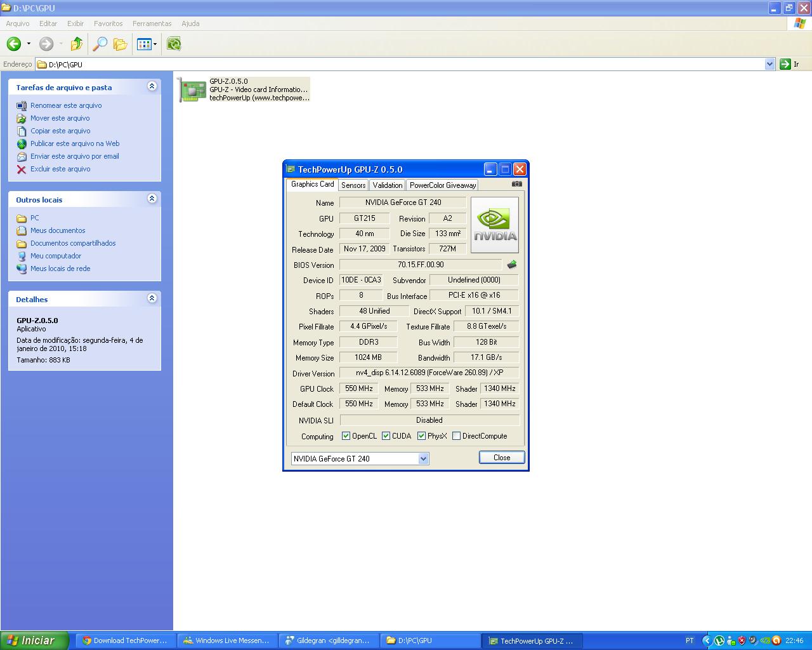Click the Ir go button
Screen dimensions: 812x650
pos(790,64)
